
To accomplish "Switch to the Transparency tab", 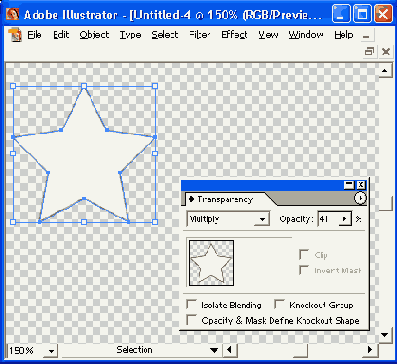I will pos(225,199).
